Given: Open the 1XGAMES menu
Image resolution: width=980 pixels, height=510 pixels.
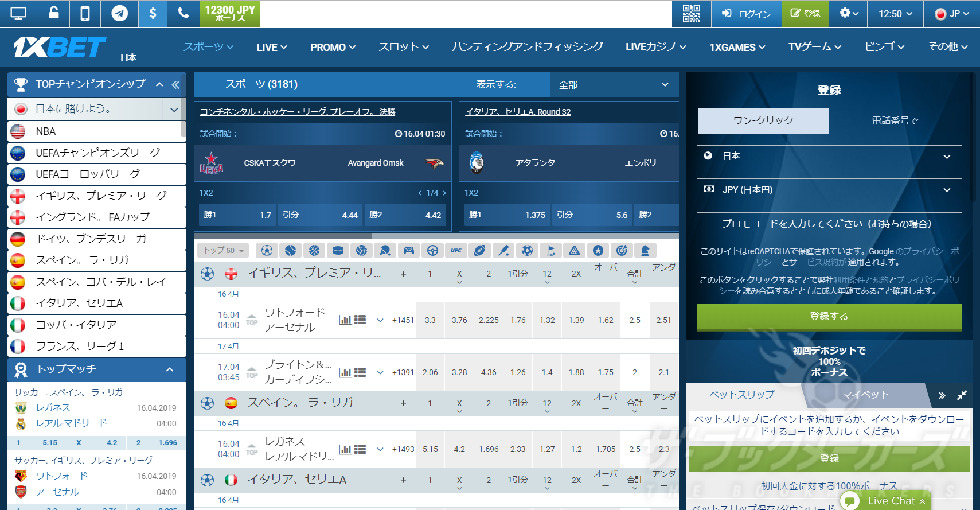Looking at the screenshot, I should click(x=737, y=47).
